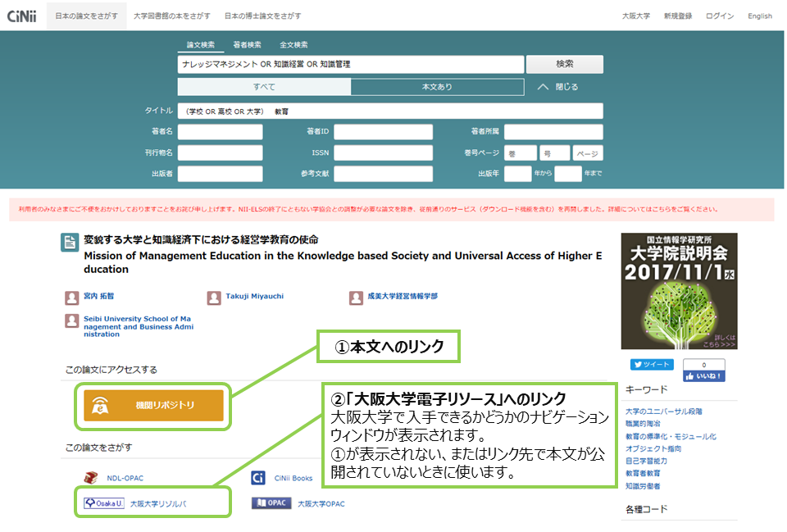
Task: Switch to the 著者検索 tab
Action: pyautogui.click(x=247, y=44)
